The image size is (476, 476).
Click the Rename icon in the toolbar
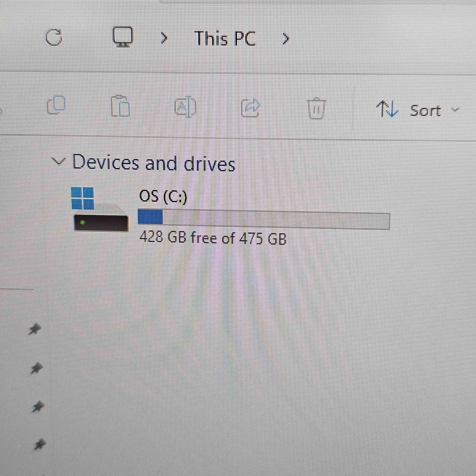(x=185, y=107)
